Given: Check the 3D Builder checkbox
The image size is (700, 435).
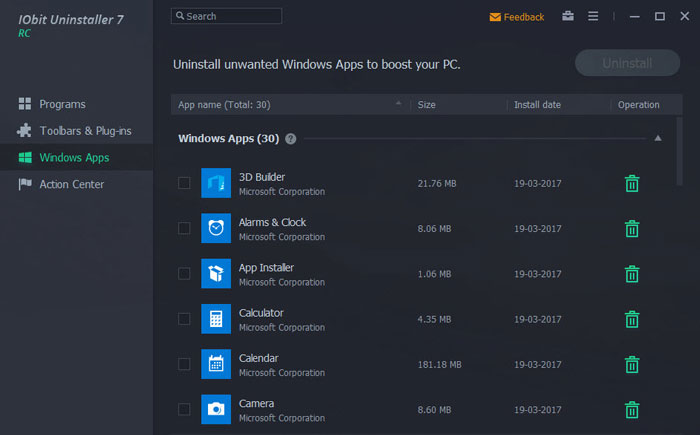Looking at the screenshot, I should [x=184, y=183].
